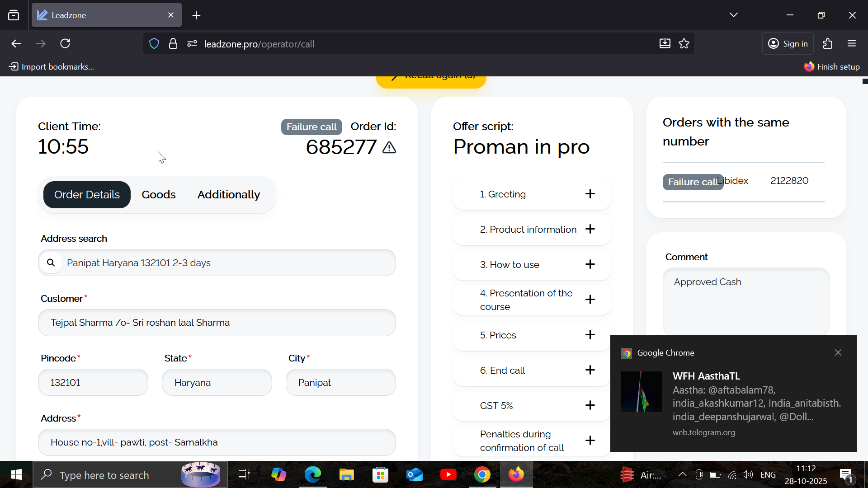Click the save-to-pocket download icon in URL bar

tap(665, 44)
